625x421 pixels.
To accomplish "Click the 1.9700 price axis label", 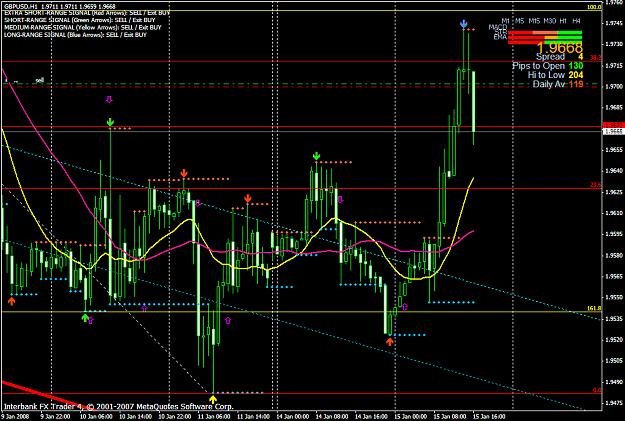I will pos(614,86).
